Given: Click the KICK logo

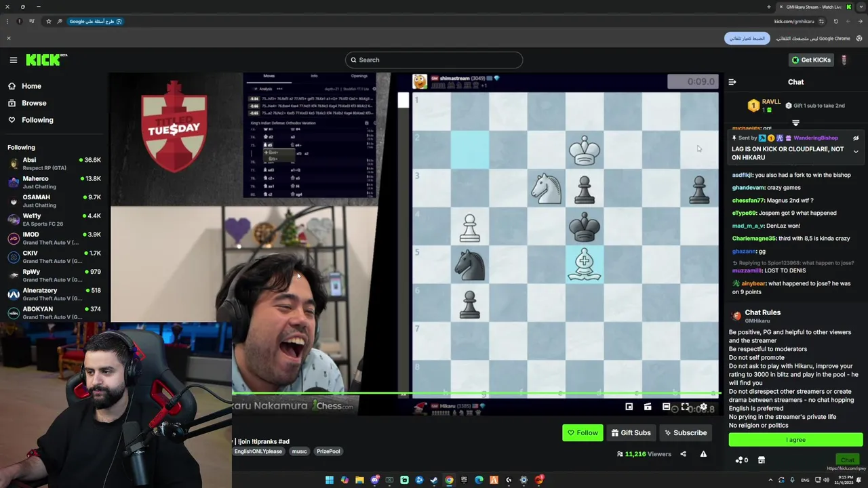Looking at the screenshot, I should click(46, 60).
